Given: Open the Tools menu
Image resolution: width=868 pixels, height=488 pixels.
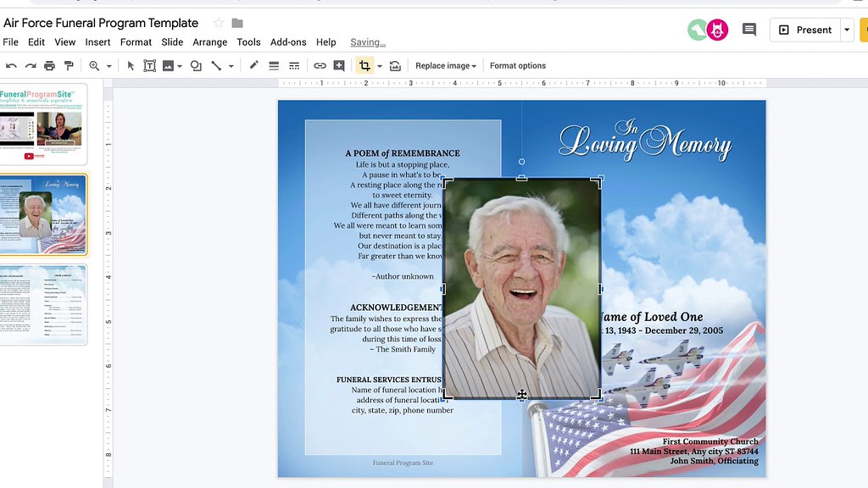Looking at the screenshot, I should [x=248, y=42].
